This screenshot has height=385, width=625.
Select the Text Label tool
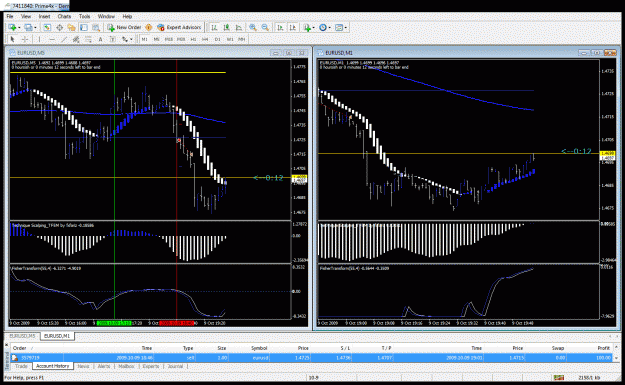point(112,39)
